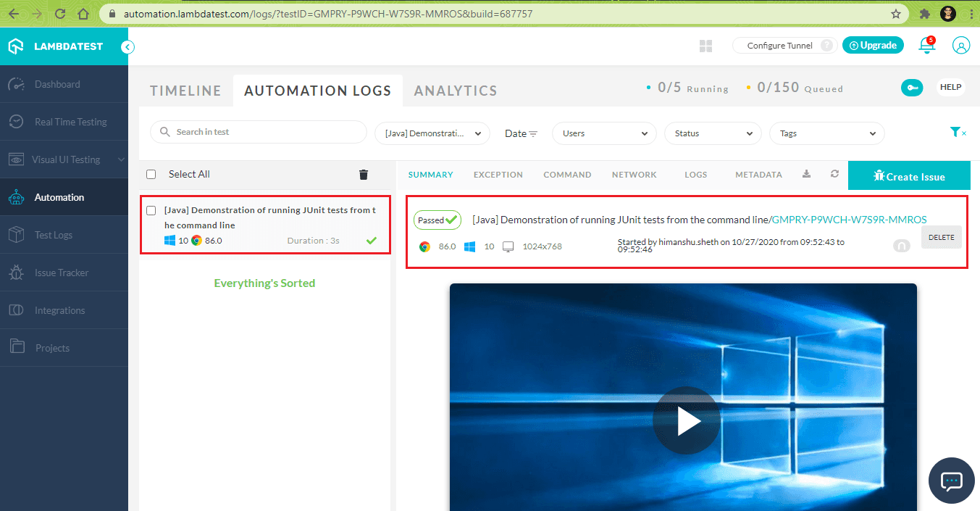Open the Exception tab

click(498, 175)
